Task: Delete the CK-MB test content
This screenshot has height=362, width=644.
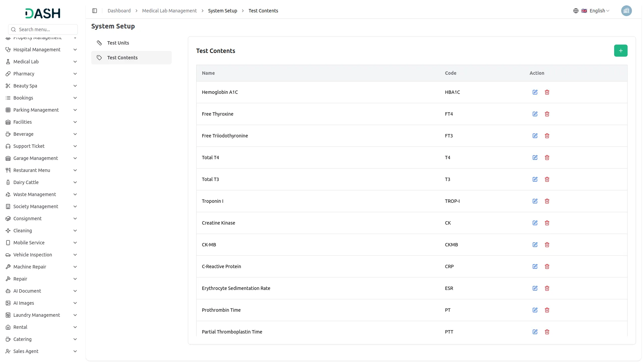Action: tap(547, 245)
